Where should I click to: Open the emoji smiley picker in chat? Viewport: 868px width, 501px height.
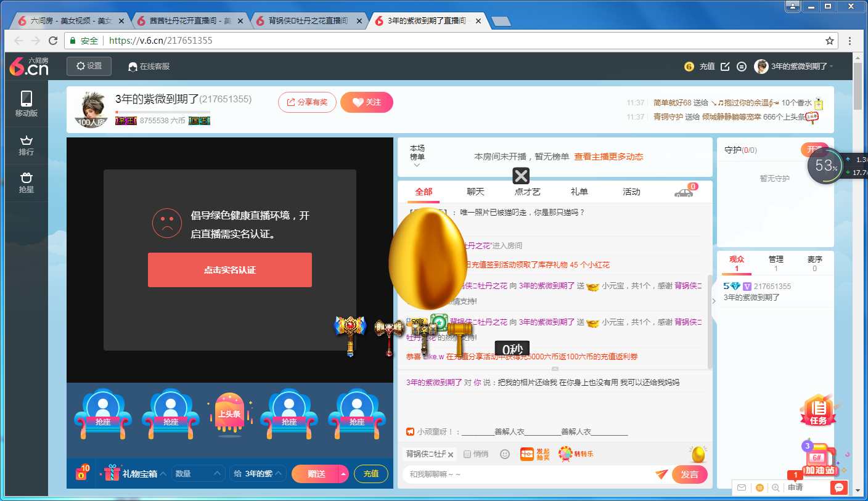click(x=505, y=454)
